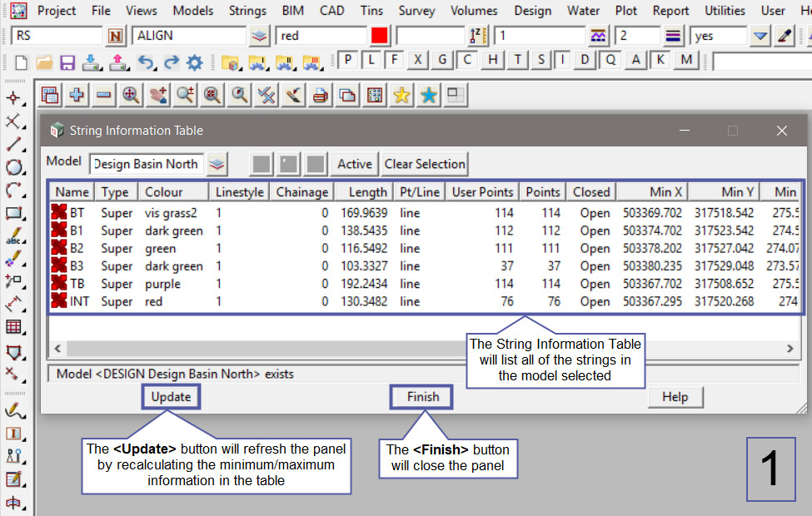Viewport: 812px width, 516px height.
Task: Click the red colour swatch
Action: pyautogui.click(x=380, y=36)
